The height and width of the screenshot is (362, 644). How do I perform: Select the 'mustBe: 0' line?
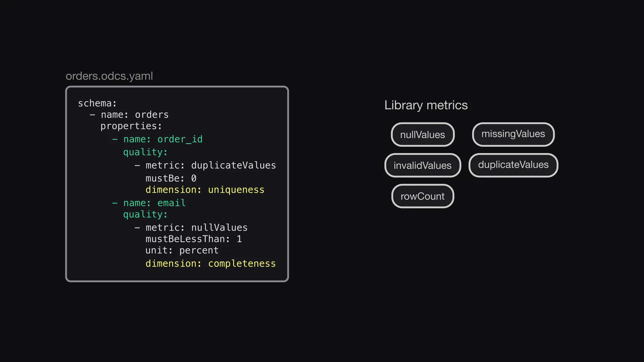[x=171, y=178]
